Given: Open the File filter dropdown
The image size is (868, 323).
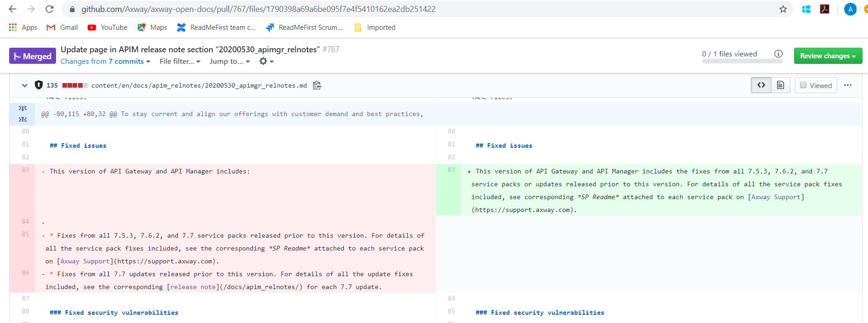Looking at the screenshot, I should 180,61.
